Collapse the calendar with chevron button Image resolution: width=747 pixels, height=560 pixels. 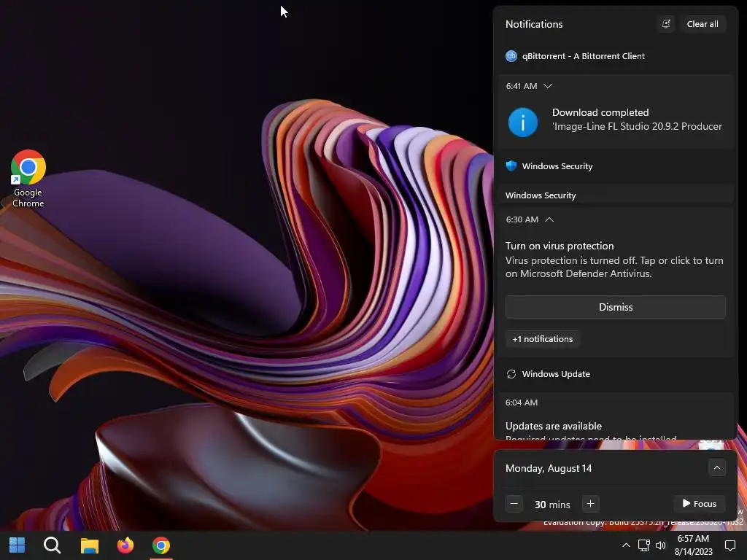click(x=716, y=467)
